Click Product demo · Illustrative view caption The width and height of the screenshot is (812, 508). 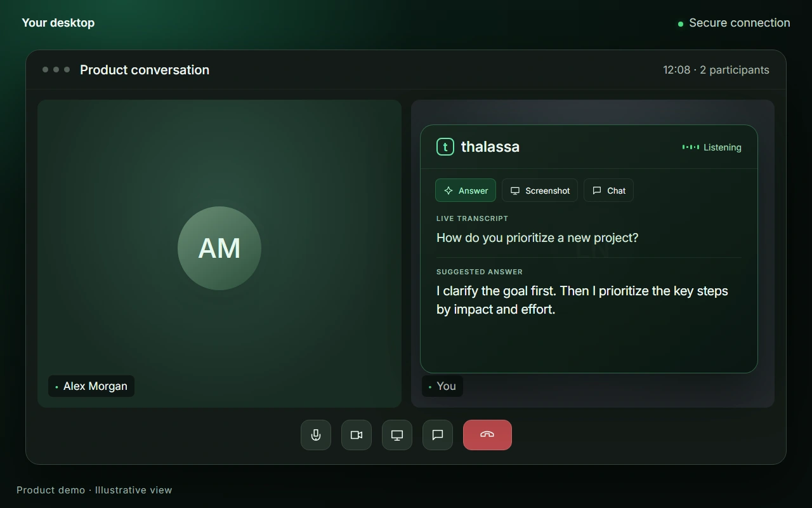pos(95,490)
